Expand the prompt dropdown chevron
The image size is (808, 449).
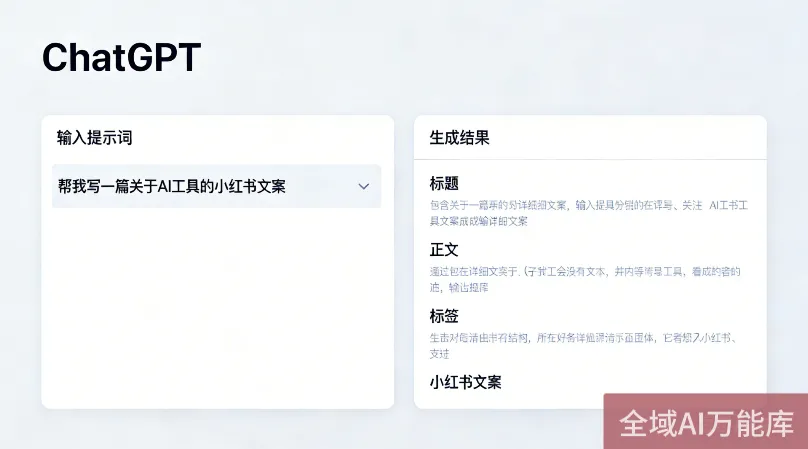[364, 187]
